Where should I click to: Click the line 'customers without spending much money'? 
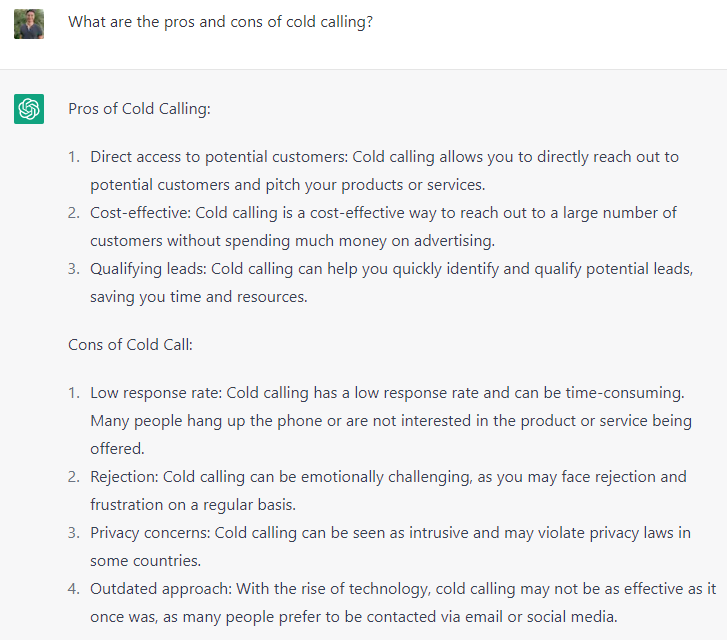[293, 241]
